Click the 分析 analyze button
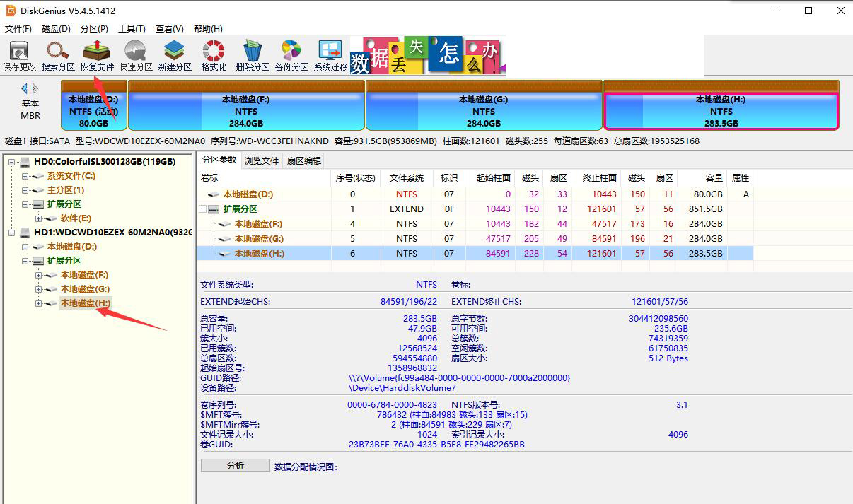Image resolution: width=853 pixels, height=504 pixels. 235,465
